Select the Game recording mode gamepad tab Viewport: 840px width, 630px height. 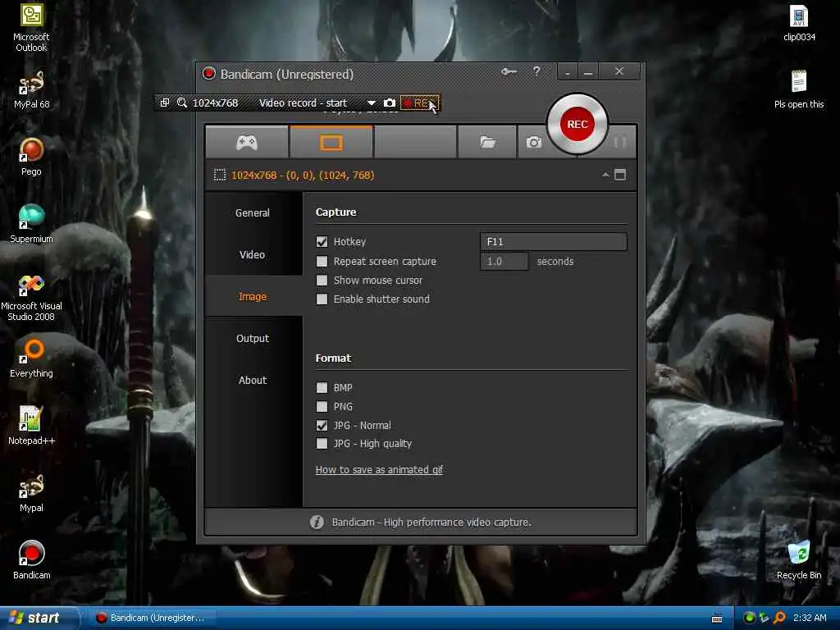click(247, 142)
